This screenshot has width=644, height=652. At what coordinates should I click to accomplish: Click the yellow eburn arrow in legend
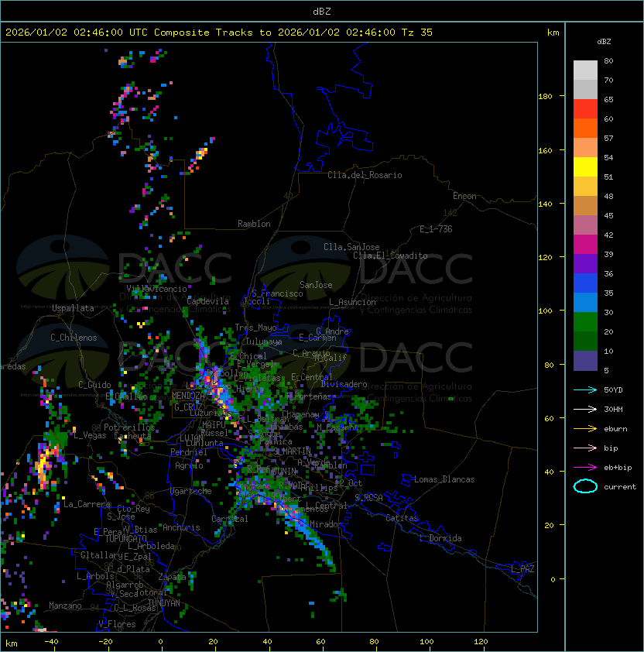click(x=585, y=429)
